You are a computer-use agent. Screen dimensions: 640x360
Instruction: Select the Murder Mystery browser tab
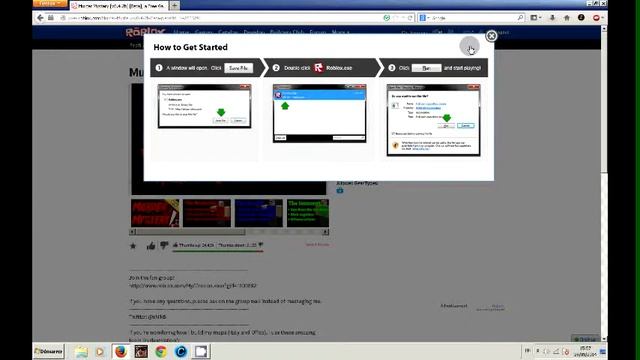click(118, 6)
